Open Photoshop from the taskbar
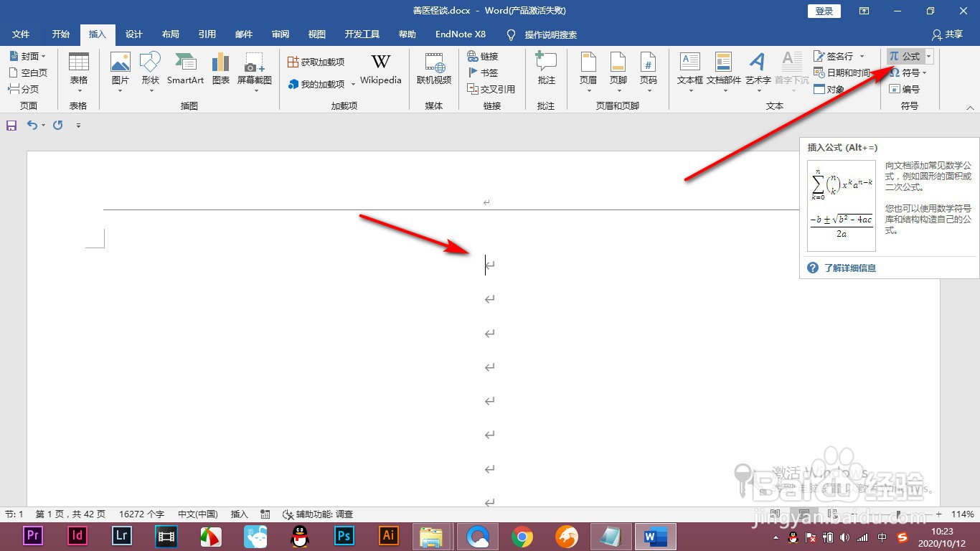The image size is (980, 551). (x=344, y=536)
